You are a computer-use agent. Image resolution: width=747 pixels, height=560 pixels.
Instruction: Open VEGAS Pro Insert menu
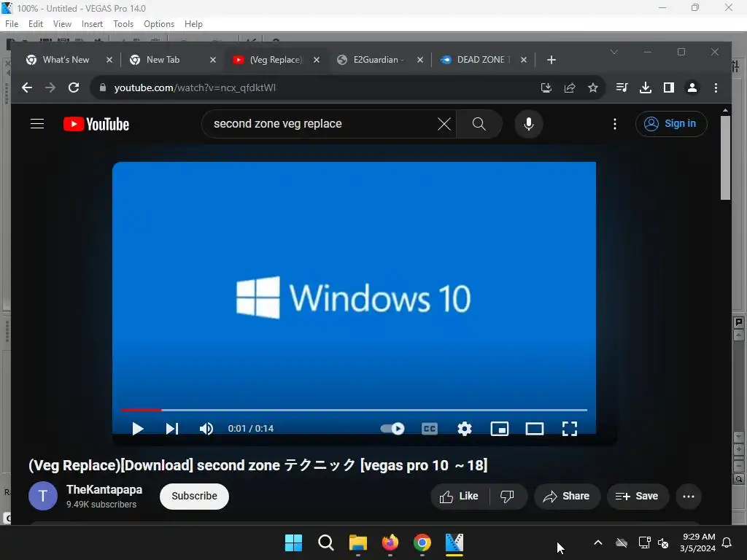point(92,24)
